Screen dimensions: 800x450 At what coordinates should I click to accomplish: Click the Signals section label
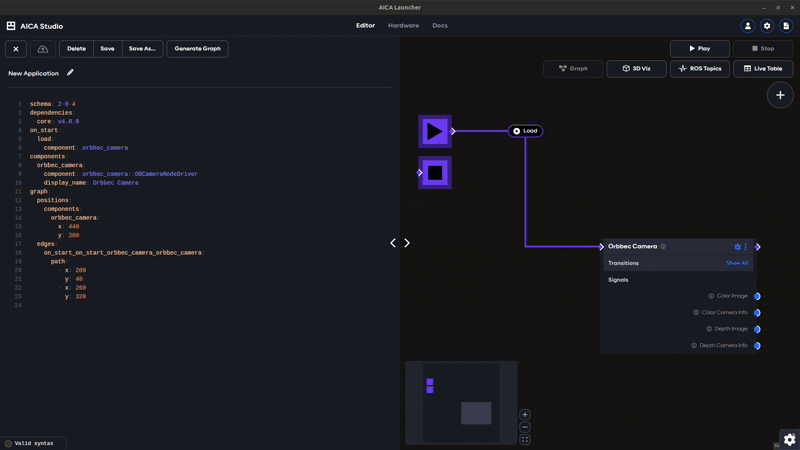[618, 280]
